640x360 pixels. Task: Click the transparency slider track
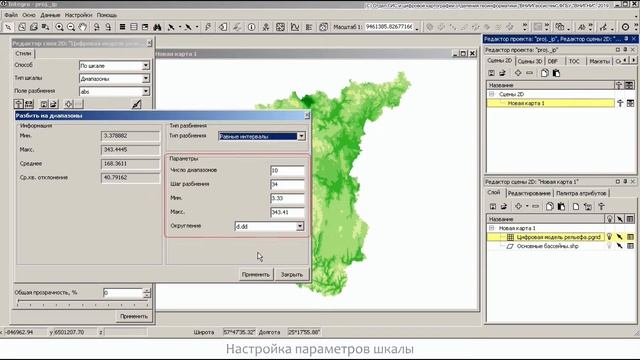(x=82, y=302)
